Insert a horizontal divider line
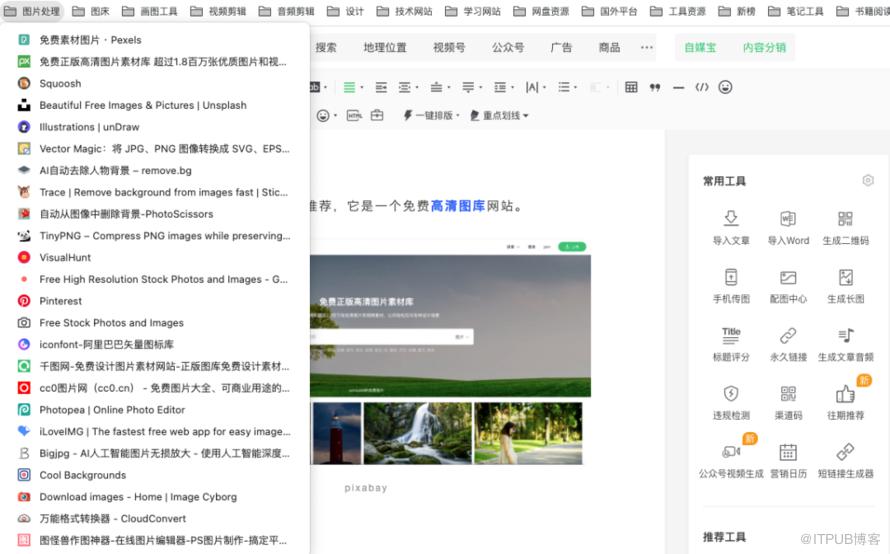The image size is (890, 554). coord(678,87)
